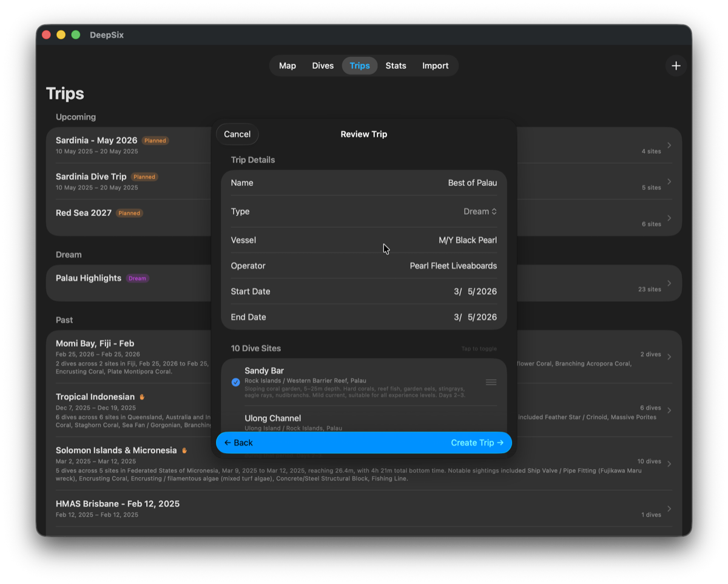The height and width of the screenshot is (584, 728).
Task: Click the reorder handle on Sandy Bar
Action: click(x=491, y=382)
